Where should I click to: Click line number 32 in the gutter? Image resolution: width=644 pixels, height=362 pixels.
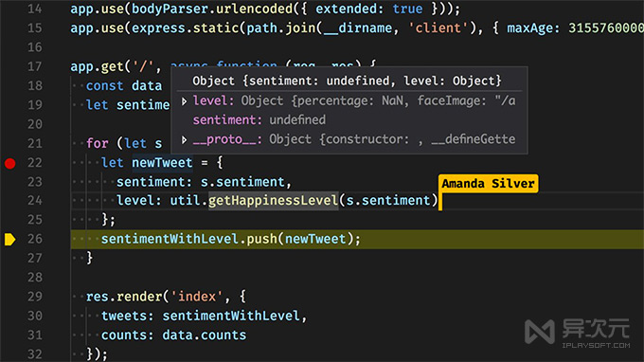click(x=35, y=353)
